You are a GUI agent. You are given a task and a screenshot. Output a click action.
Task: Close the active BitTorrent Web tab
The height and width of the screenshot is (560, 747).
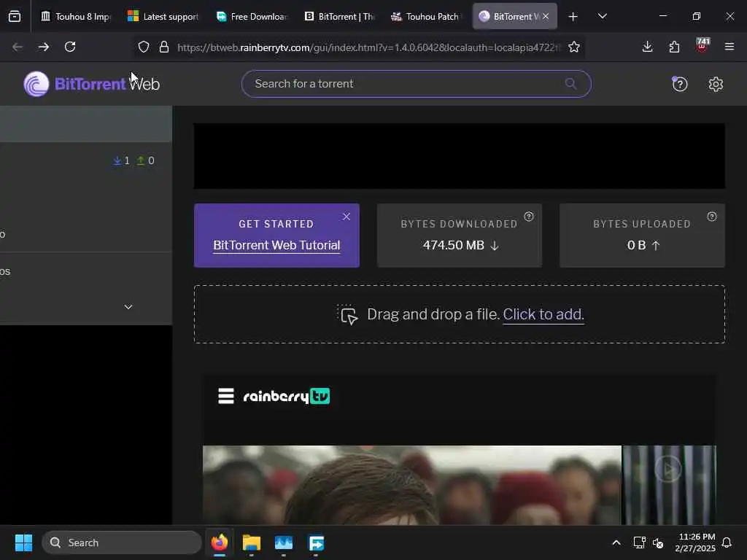click(x=546, y=17)
